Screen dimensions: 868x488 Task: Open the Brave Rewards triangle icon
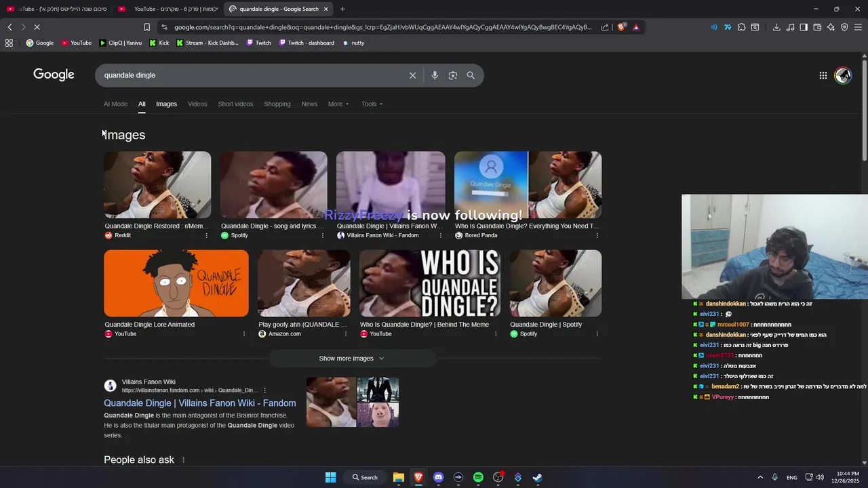tap(636, 27)
